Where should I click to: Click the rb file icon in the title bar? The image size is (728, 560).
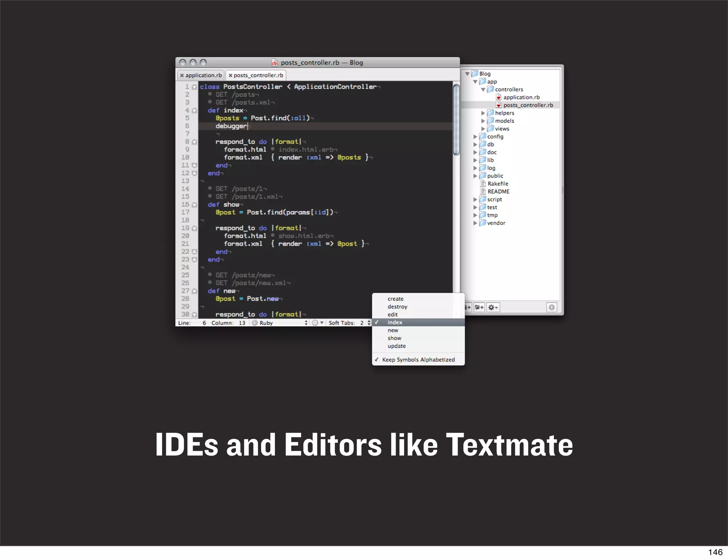[x=274, y=63]
